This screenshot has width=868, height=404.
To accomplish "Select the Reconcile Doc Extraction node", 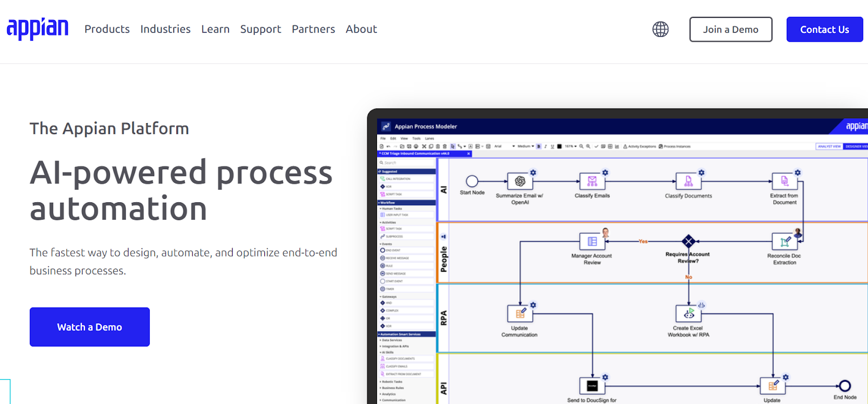I will pyautogui.click(x=784, y=241).
